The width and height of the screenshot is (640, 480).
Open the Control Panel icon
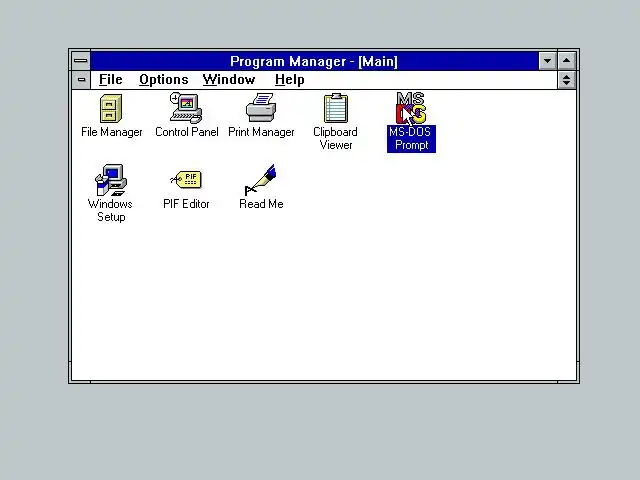click(186, 108)
